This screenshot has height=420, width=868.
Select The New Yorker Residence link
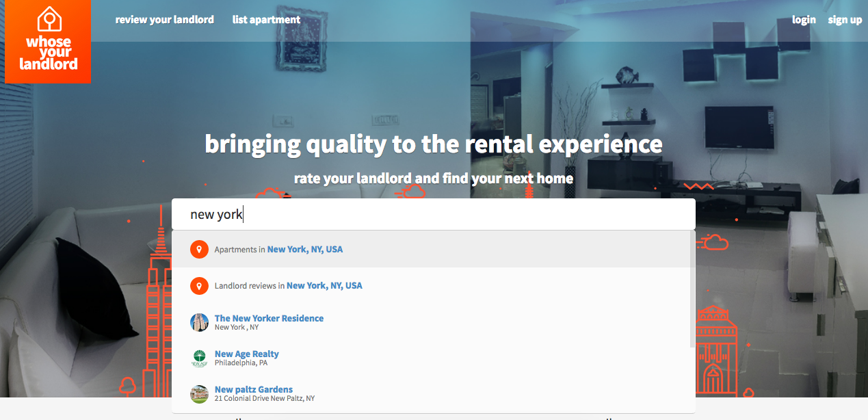pyautogui.click(x=269, y=318)
